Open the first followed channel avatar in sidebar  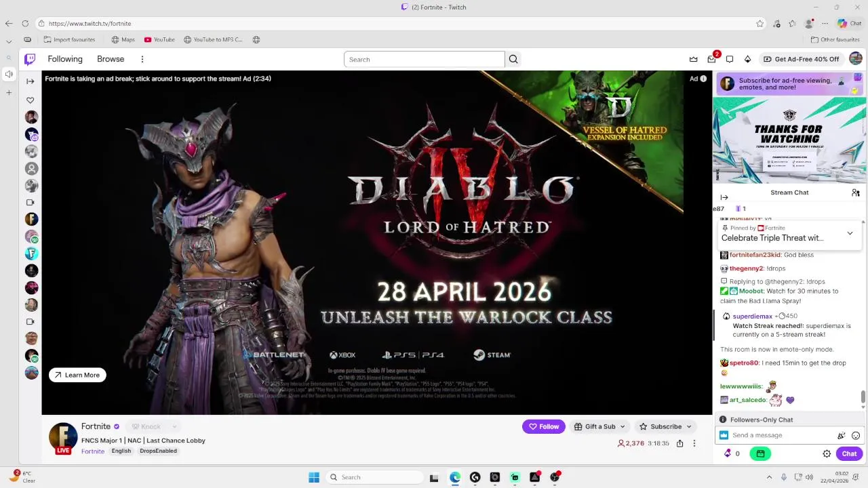(31, 117)
